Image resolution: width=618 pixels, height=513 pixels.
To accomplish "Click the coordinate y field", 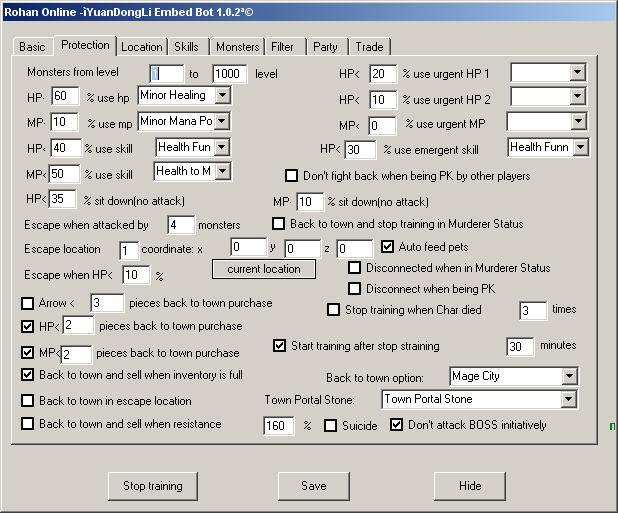I will click(x=302, y=249).
